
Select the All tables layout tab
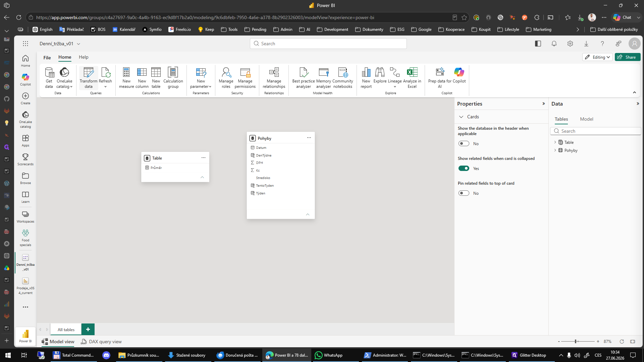(66, 329)
